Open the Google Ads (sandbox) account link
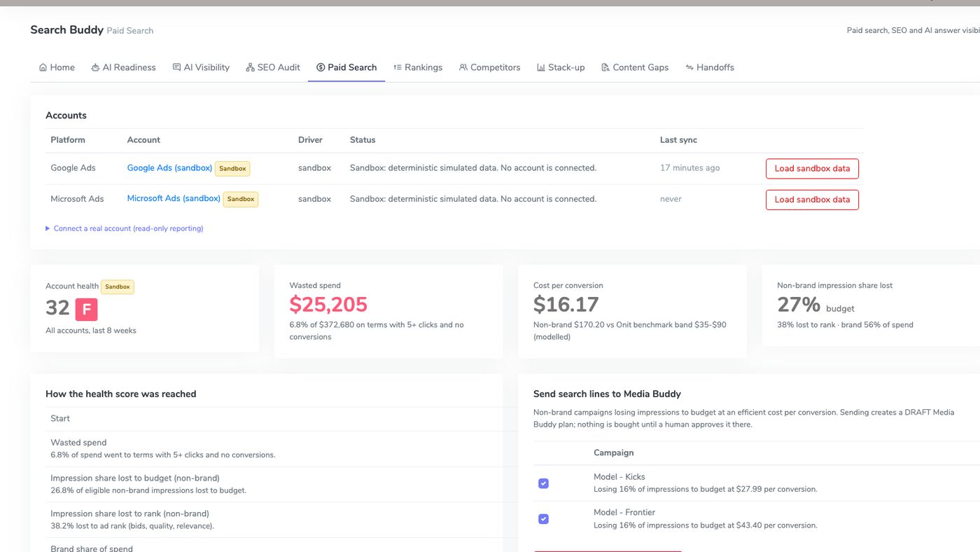The width and height of the screenshot is (980, 552). tap(169, 168)
